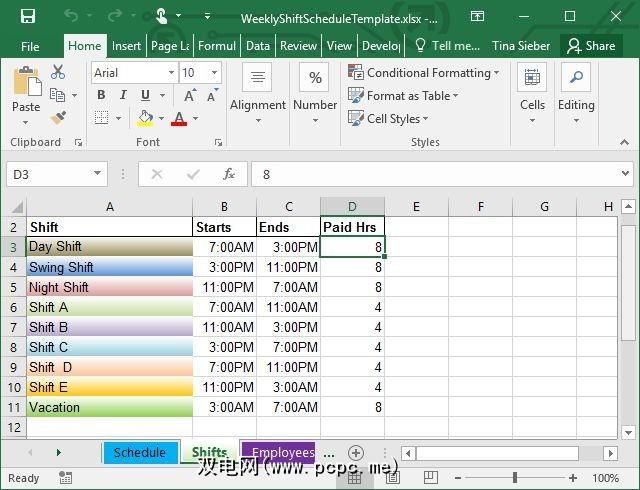Image resolution: width=640 pixels, height=490 pixels.
Task: Open the font size 10 dropdown
Action: click(x=214, y=73)
